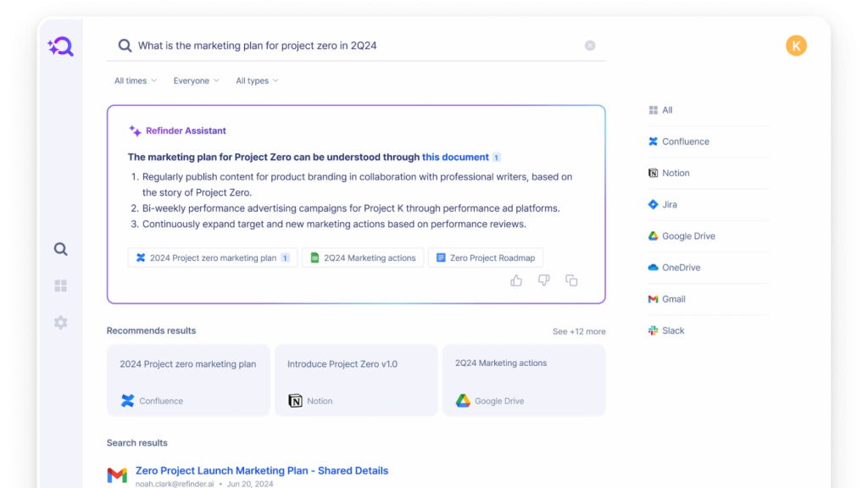
Task: Open the Introduce Project Zero v1.0 card
Action: (356, 380)
